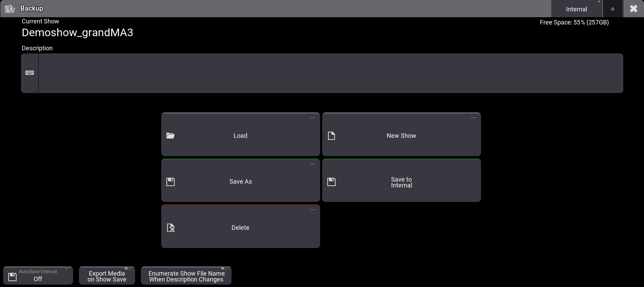The height and width of the screenshot is (287, 644).
Task: Click the floppy icon on Save to Internal
Action: [x=331, y=182]
